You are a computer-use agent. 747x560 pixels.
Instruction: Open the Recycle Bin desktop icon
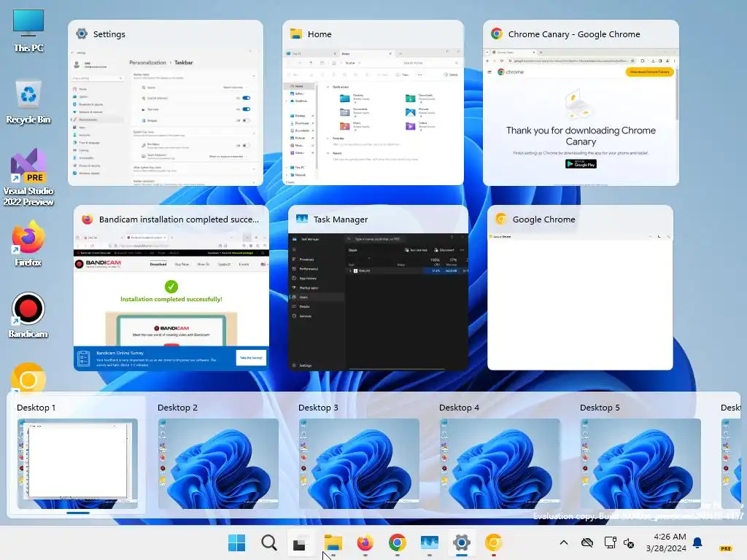pos(28,102)
